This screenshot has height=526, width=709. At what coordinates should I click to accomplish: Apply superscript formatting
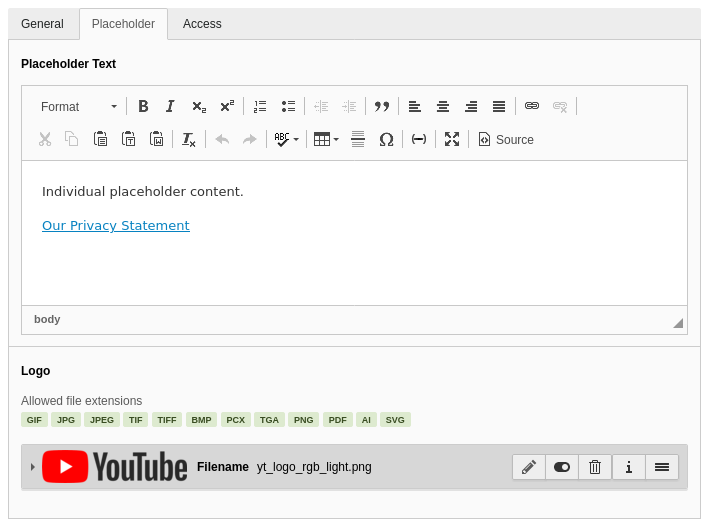point(227,106)
